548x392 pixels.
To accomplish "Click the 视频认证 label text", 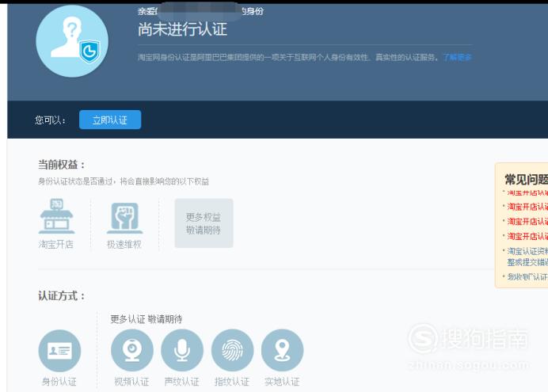I will pos(131,382).
